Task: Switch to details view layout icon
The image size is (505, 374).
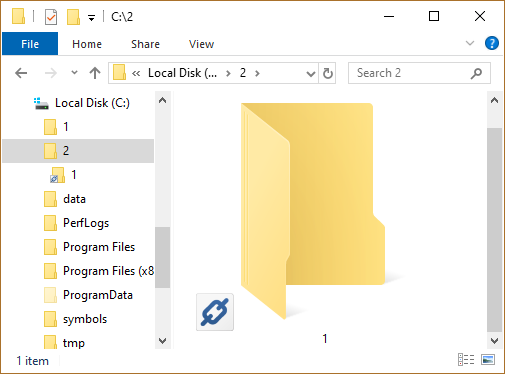Action: tap(466, 360)
